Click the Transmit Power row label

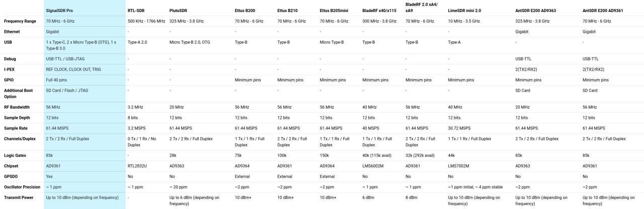coord(19,197)
